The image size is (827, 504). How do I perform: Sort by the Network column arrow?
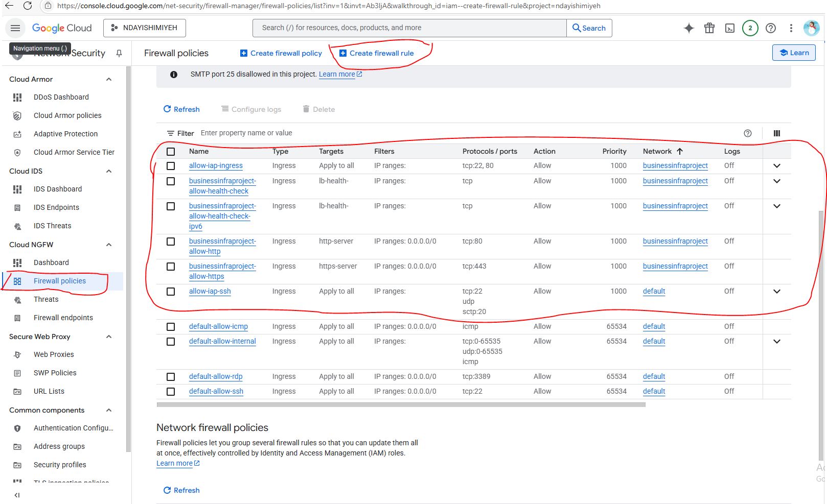[x=680, y=151]
